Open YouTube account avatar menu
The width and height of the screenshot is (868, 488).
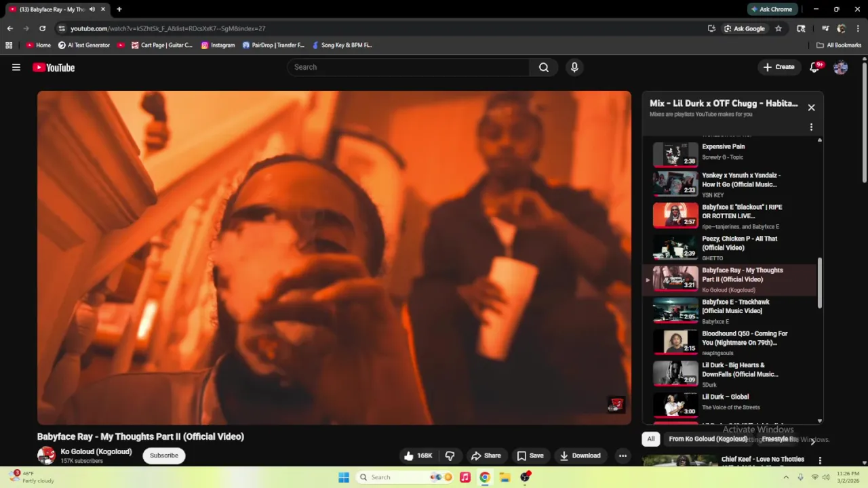coord(840,67)
